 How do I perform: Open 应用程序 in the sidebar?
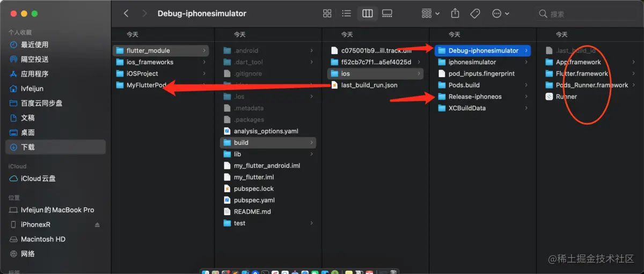coord(55,74)
